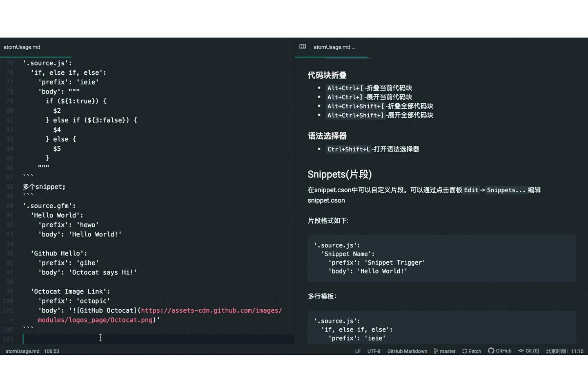Click '片段格式如下:' text in preview

(x=328, y=220)
